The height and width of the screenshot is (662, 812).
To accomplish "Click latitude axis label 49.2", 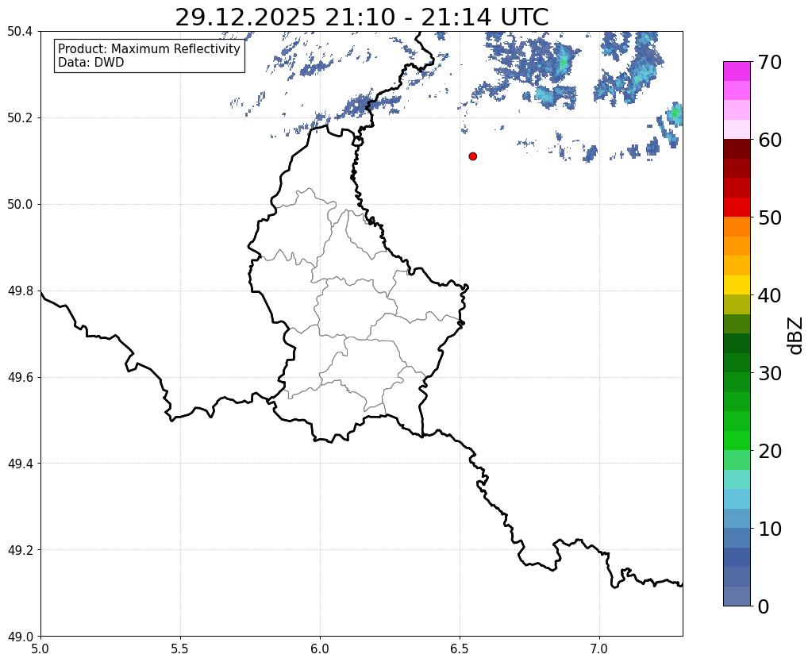I will pos(20,550).
